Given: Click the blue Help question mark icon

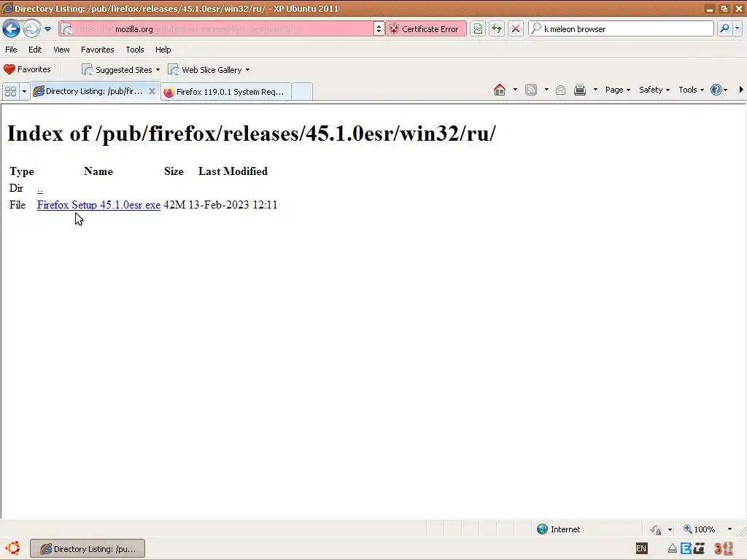Looking at the screenshot, I should (716, 90).
